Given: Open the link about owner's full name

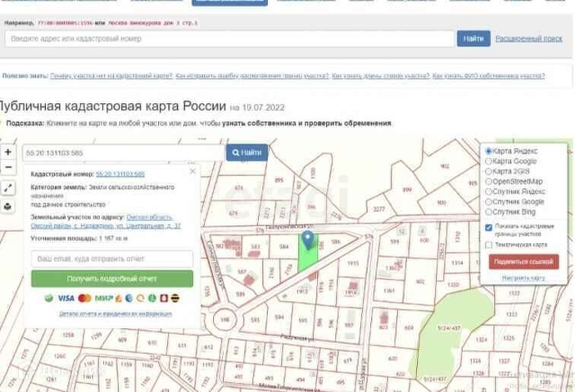Looking at the screenshot, I should [x=488, y=76].
